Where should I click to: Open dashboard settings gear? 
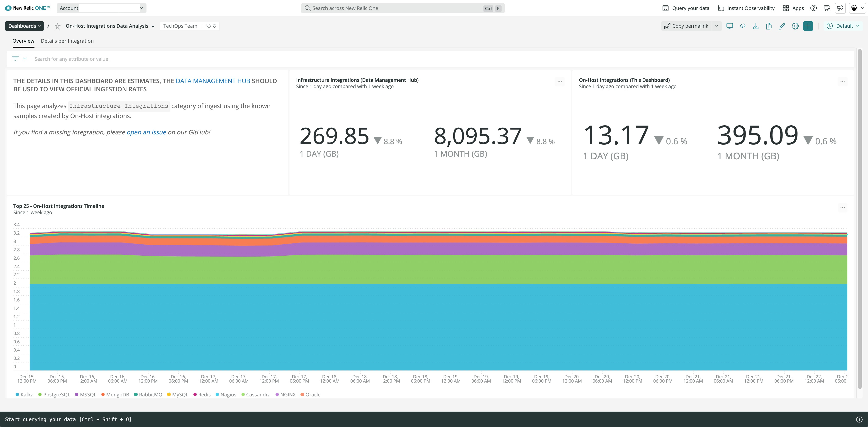(x=795, y=26)
